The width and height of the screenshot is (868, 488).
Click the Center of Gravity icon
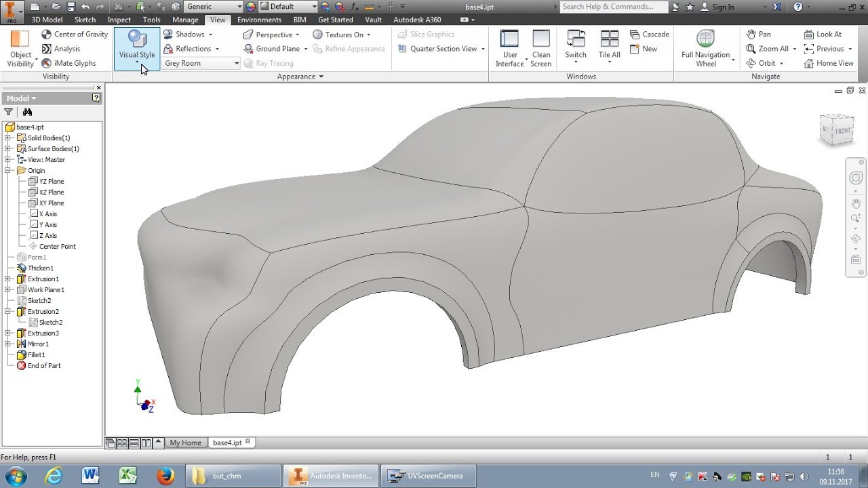[47, 35]
